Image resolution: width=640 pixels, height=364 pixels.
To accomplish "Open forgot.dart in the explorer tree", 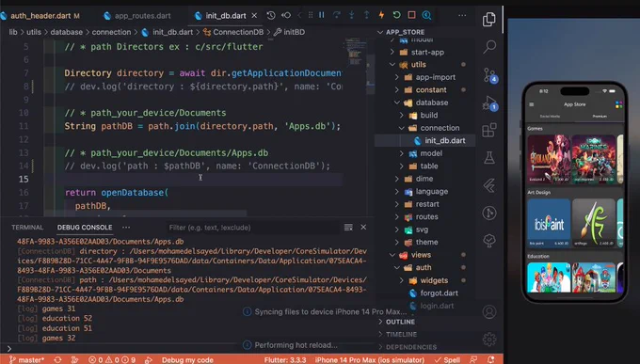I will (439, 293).
